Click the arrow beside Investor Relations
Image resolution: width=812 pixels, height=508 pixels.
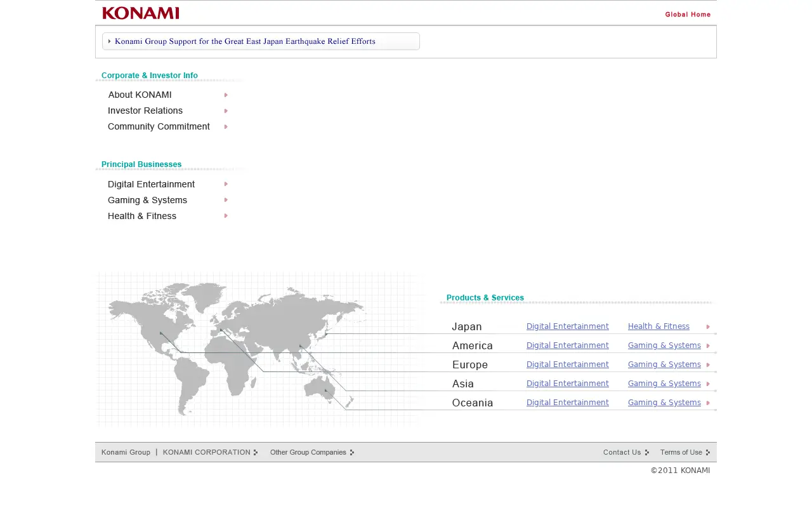click(226, 111)
